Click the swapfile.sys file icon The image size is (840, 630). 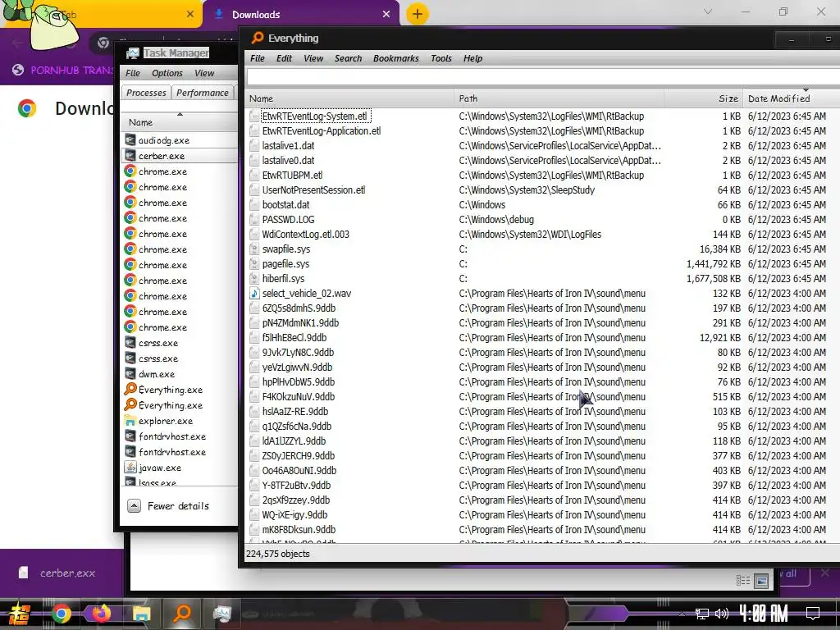[x=254, y=249]
